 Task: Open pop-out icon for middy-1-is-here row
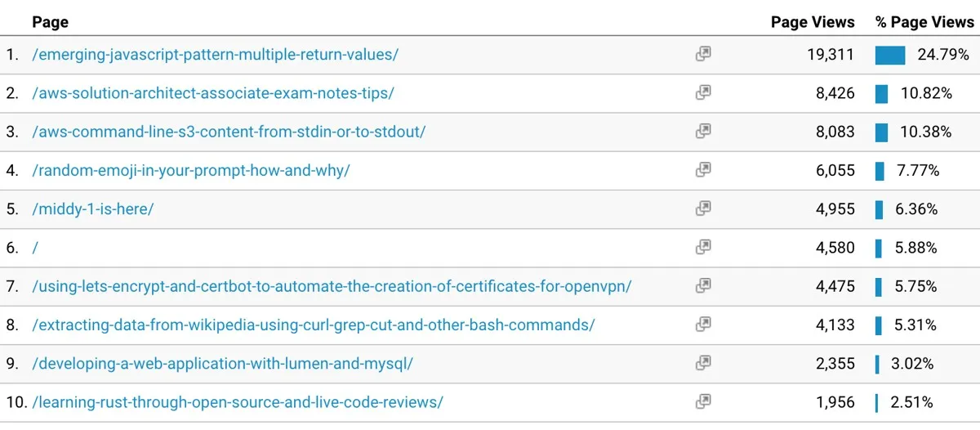pyautogui.click(x=702, y=208)
